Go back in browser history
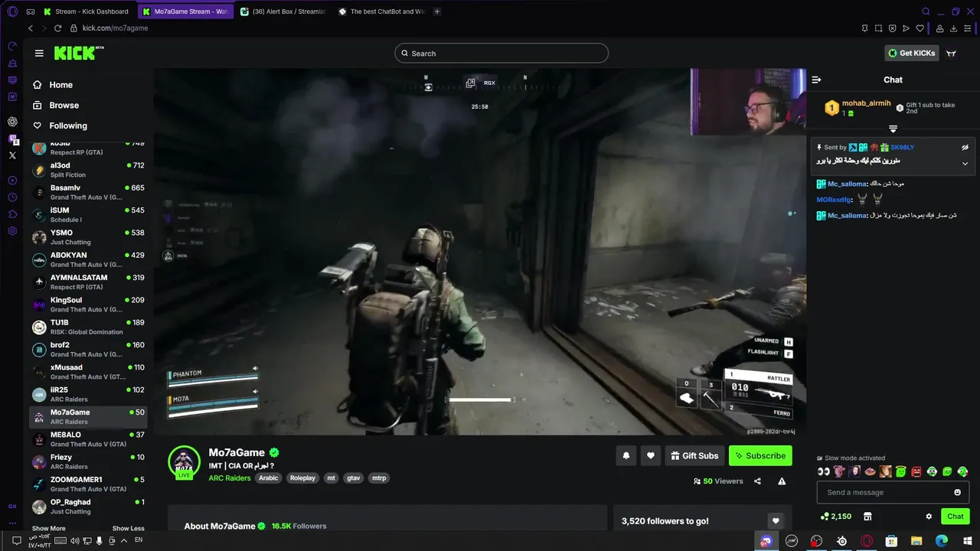980x551 pixels. (x=31, y=28)
